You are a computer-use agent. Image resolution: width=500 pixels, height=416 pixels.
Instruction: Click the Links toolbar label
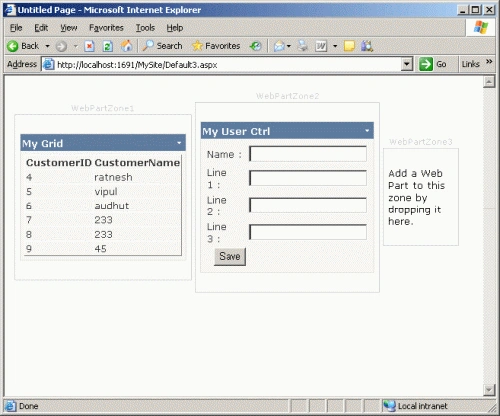(x=470, y=64)
